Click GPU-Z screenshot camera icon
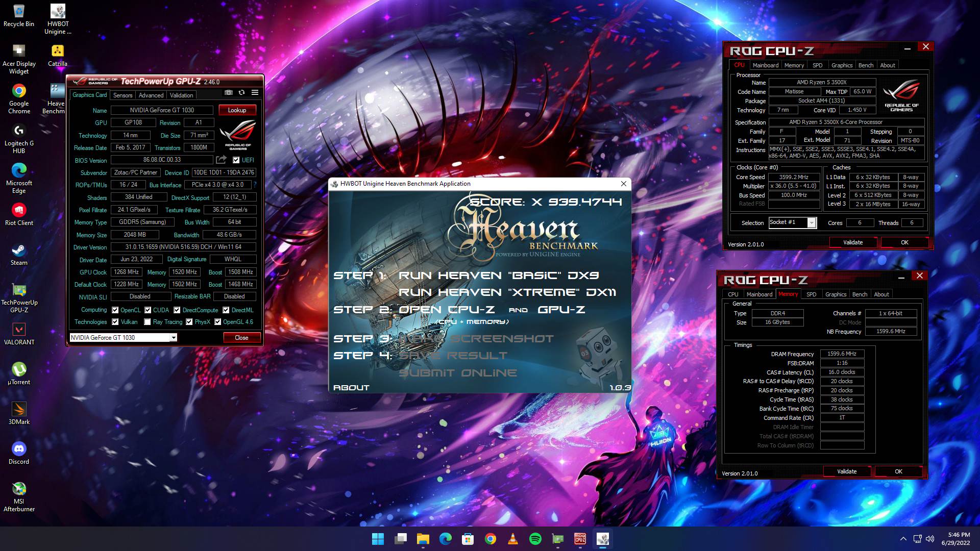This screenshot has width=980, height=551. (x=228, y=92)
